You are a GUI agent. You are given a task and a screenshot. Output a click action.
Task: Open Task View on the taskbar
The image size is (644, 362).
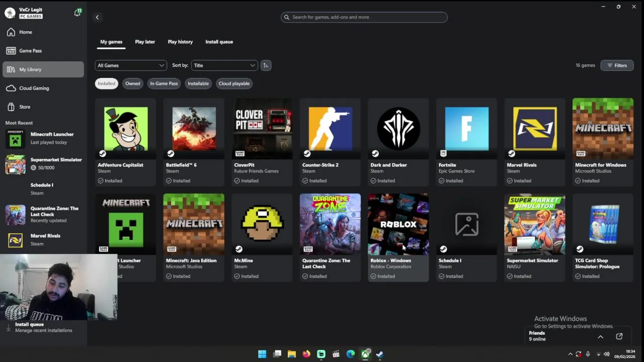(277, 354)
